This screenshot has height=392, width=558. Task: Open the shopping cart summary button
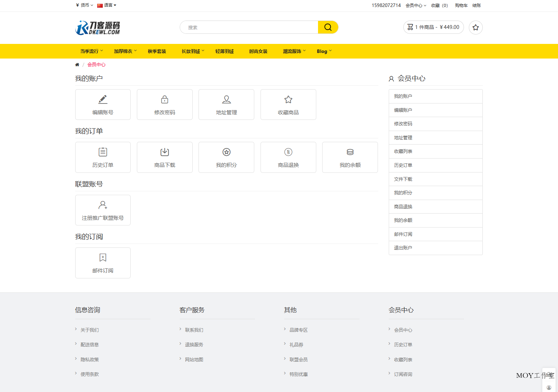pyautogui.click(x=433, y=27)
